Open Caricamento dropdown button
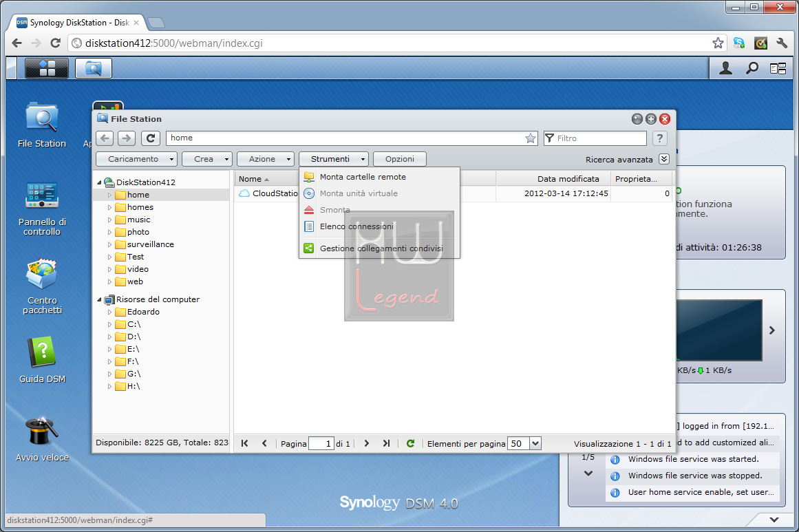The image size is (799, 532). pos(136,159)
